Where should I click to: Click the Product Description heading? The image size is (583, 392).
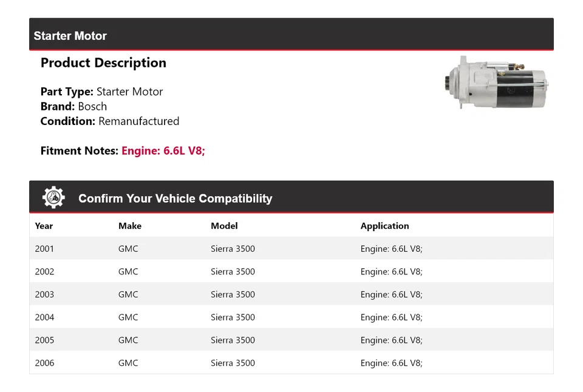(x=103, y=63)
